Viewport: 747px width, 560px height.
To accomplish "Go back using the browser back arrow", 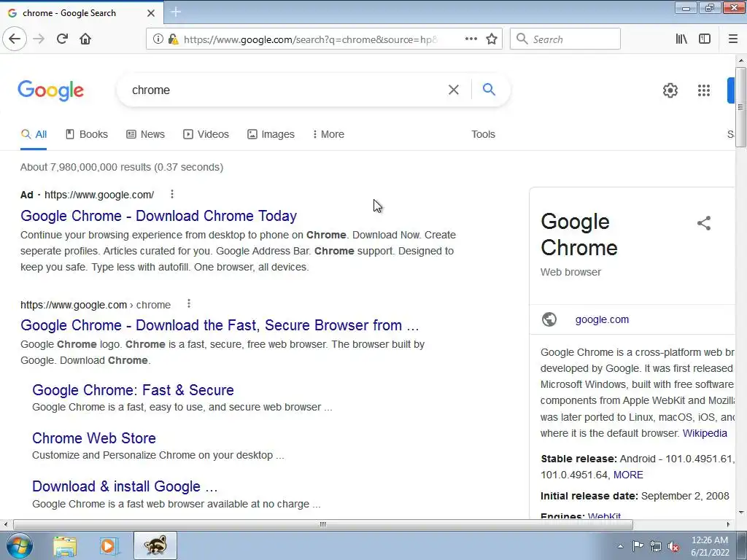I will tap(15, 39).
